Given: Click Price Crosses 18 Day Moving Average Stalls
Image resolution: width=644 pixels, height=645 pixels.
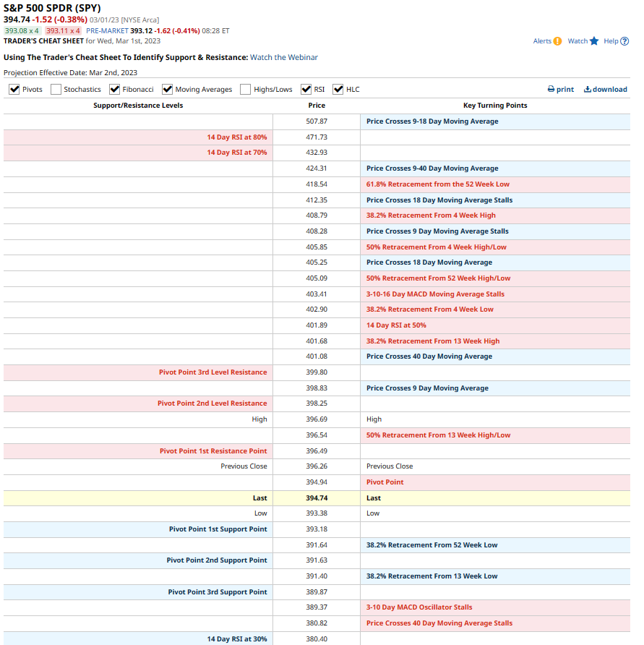Looking at the screenshot, I should coord(439,200).
